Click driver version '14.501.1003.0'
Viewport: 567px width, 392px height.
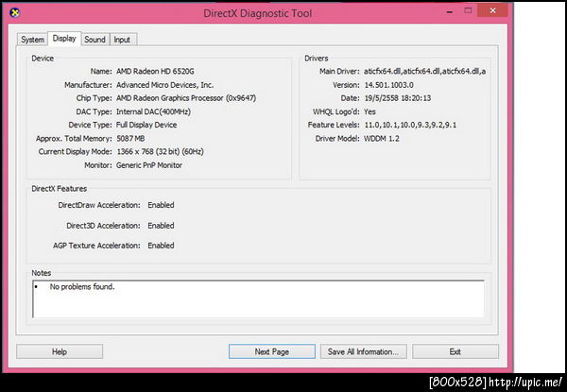389,85
